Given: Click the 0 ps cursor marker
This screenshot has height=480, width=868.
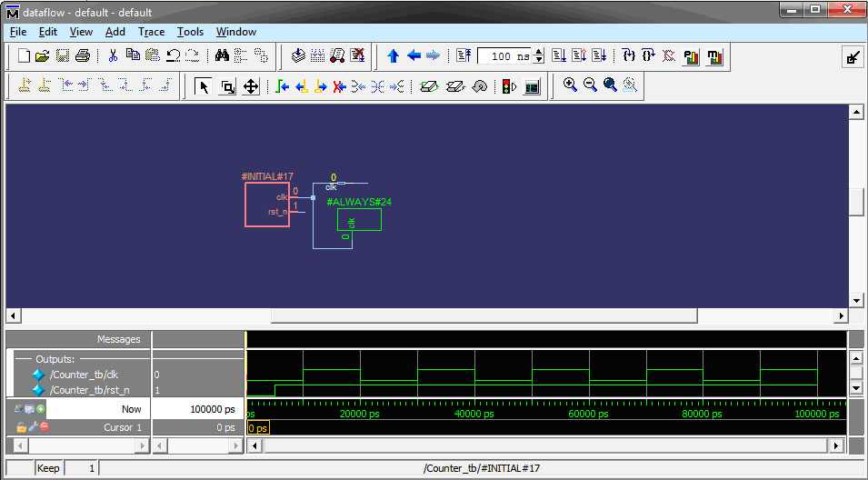Looking at the screenshot, I should coord(258,428).
